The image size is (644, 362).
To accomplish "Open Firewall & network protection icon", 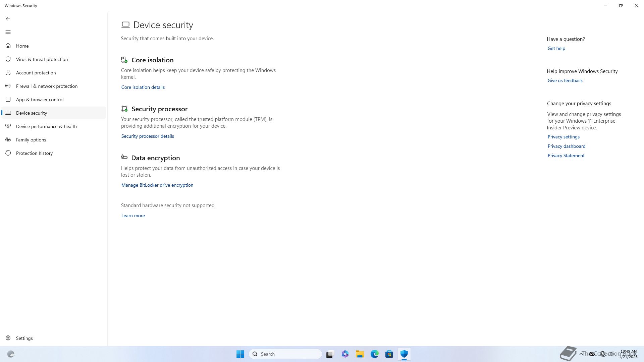I will click(x=8, y=86).
